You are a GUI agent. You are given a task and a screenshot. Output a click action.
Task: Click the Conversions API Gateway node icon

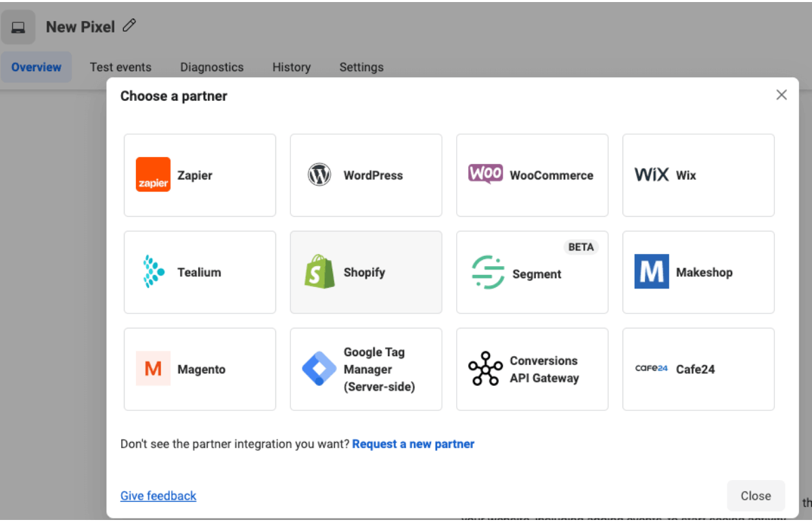[x=486, y=369]
